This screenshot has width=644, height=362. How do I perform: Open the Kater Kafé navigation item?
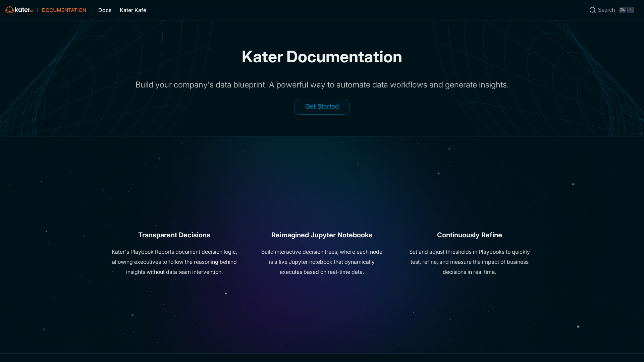click(x=133, y=10)
